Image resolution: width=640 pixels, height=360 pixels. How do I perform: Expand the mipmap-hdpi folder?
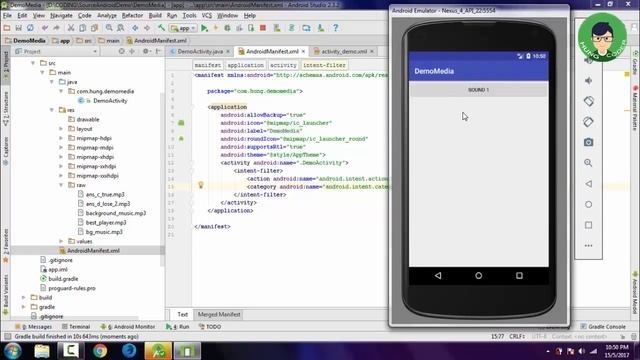61,138
